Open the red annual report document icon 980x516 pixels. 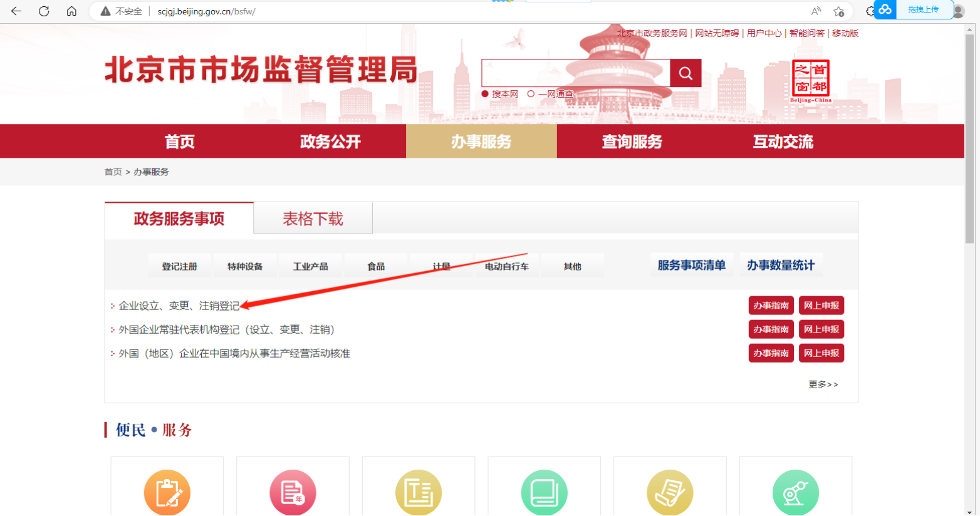(293, 493)
